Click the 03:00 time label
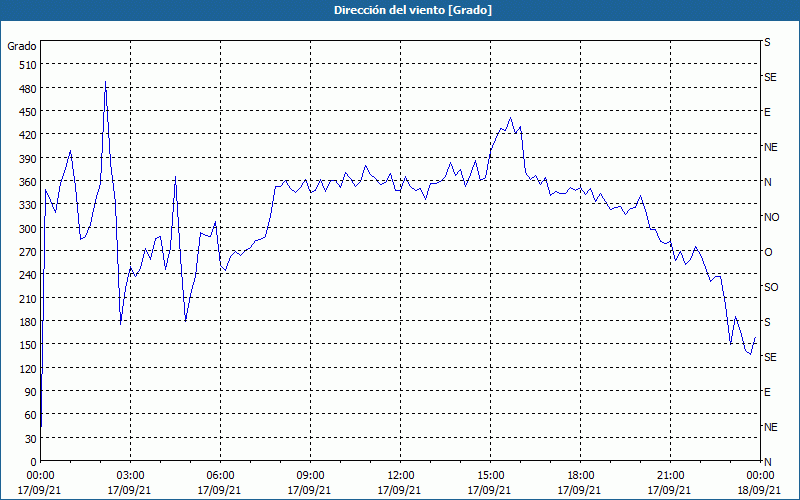The height and width of the screenshot is (500, 800). 130,476
